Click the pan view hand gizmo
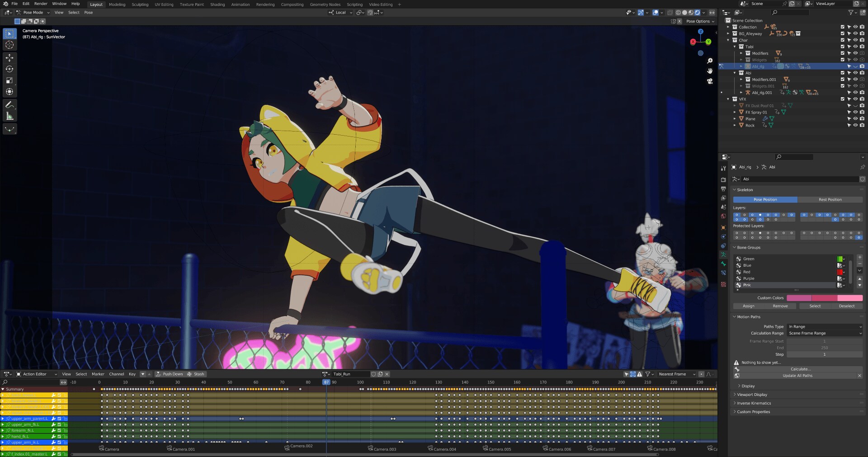Image resolution: width=868 pixels, height=457 pixels. [710, 71]
